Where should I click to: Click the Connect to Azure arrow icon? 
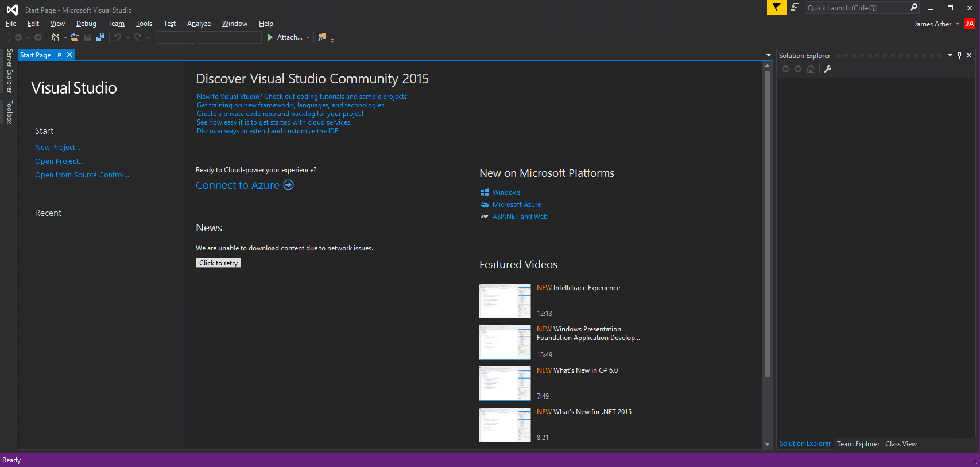click(x=289, y=185)
